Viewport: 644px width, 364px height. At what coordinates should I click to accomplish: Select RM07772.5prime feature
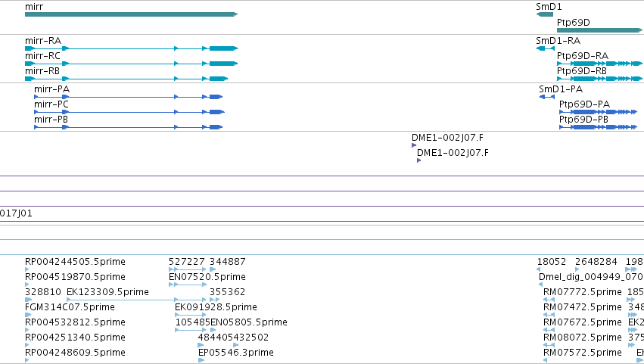click(583, 292)
